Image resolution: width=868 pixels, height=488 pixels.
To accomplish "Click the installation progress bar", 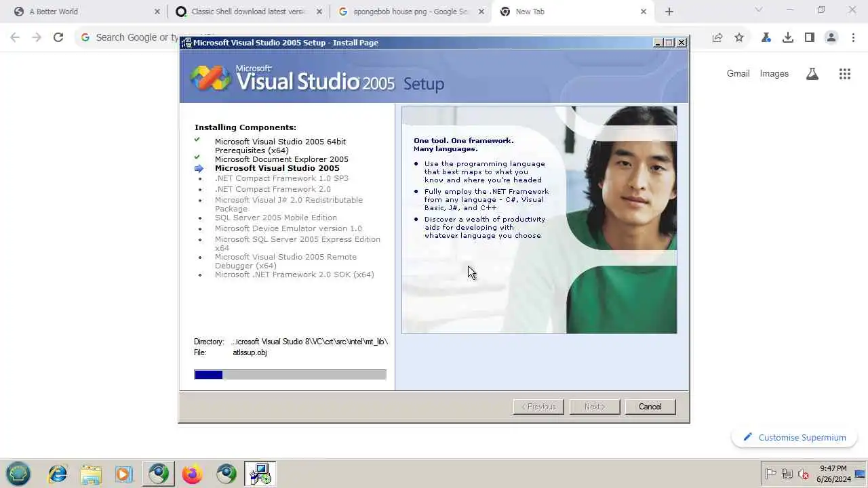I will (x=290, y=375).
